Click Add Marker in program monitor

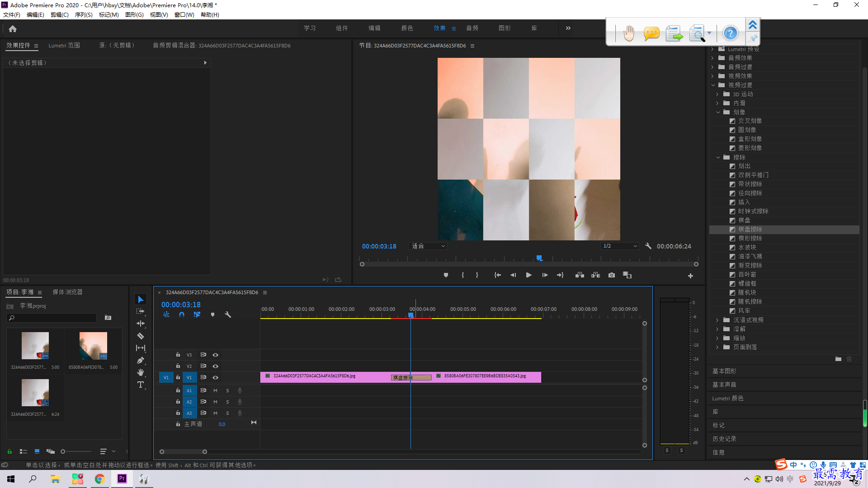pos(446,275)
